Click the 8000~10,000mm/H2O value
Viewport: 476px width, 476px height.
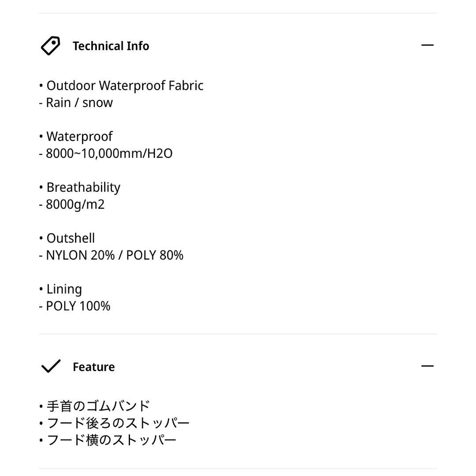pos(109,153)
